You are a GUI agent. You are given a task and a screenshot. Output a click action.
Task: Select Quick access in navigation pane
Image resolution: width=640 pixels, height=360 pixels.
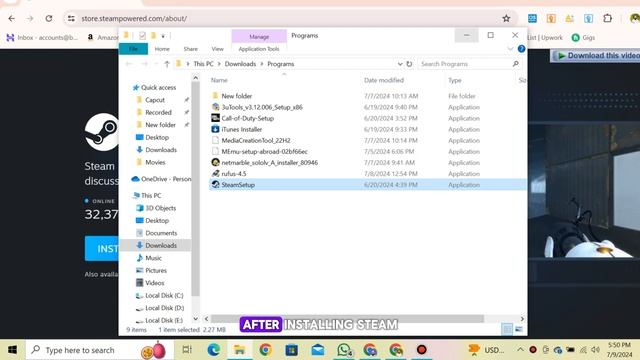(x=154, y=87)
